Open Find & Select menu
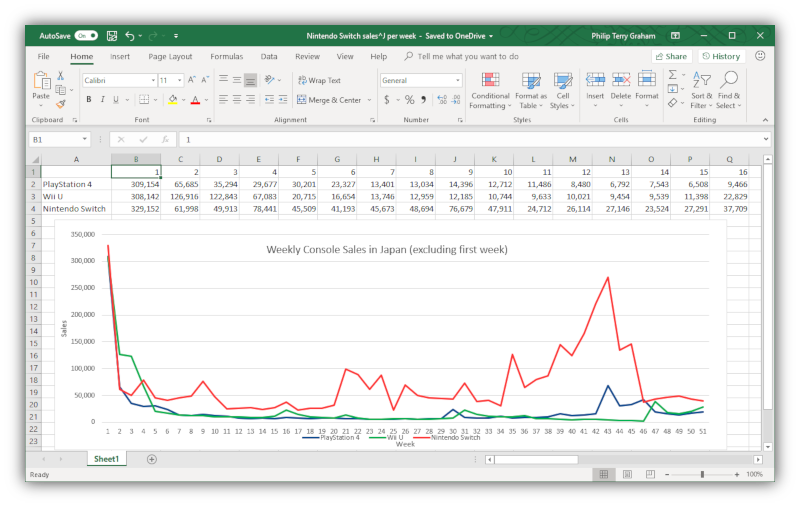 pyautogui.click(x=729, y=90)
